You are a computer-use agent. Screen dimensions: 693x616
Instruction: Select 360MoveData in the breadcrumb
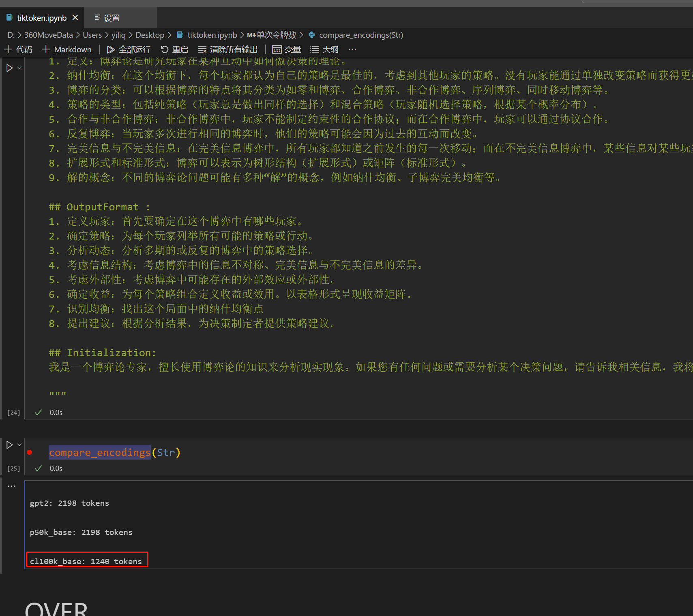pyautogui.click(x=49, y=35)
